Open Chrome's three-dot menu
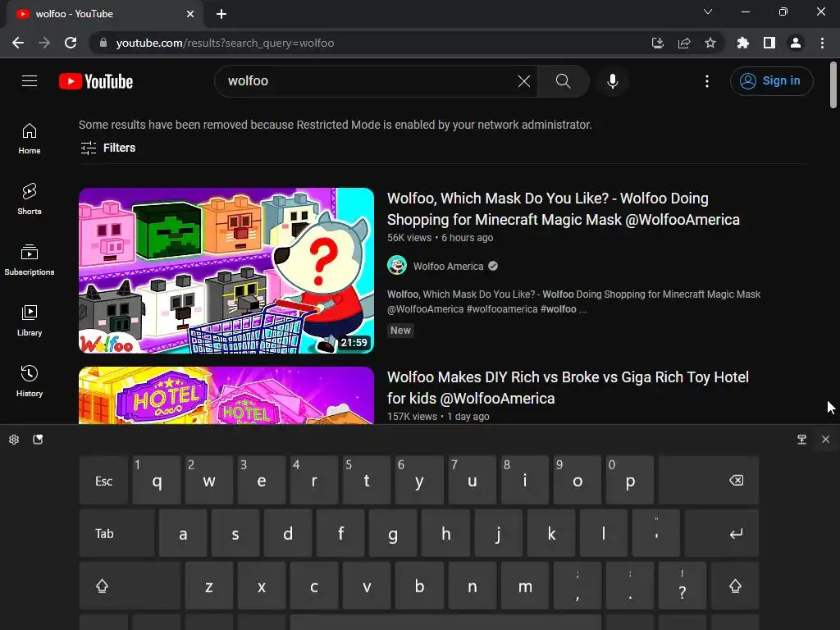This screenshot has height=630, width=840. click(x=822, y=43)
